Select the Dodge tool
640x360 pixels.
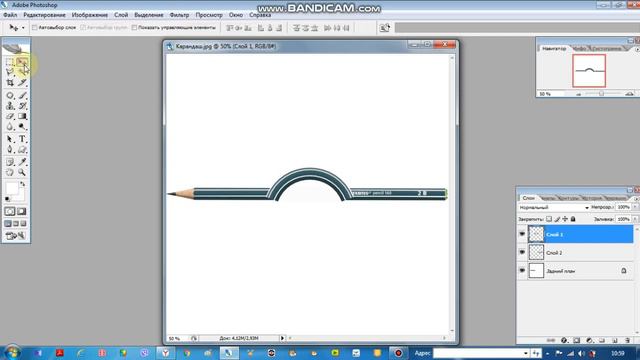[22, 127]
